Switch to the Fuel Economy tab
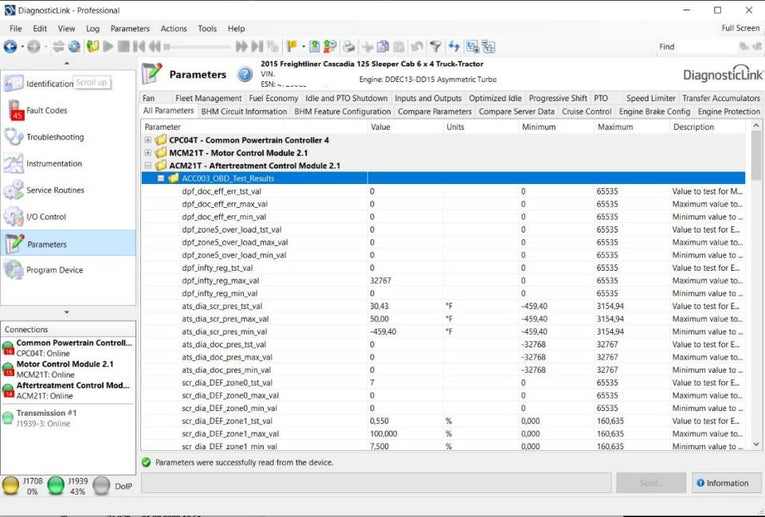 [x=273, y=99]
